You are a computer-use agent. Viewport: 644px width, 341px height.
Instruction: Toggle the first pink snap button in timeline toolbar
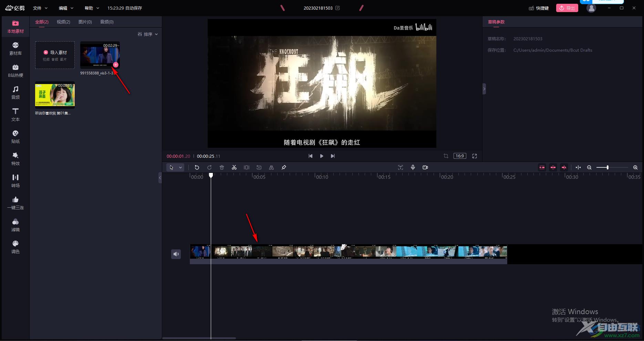[542, 167]
